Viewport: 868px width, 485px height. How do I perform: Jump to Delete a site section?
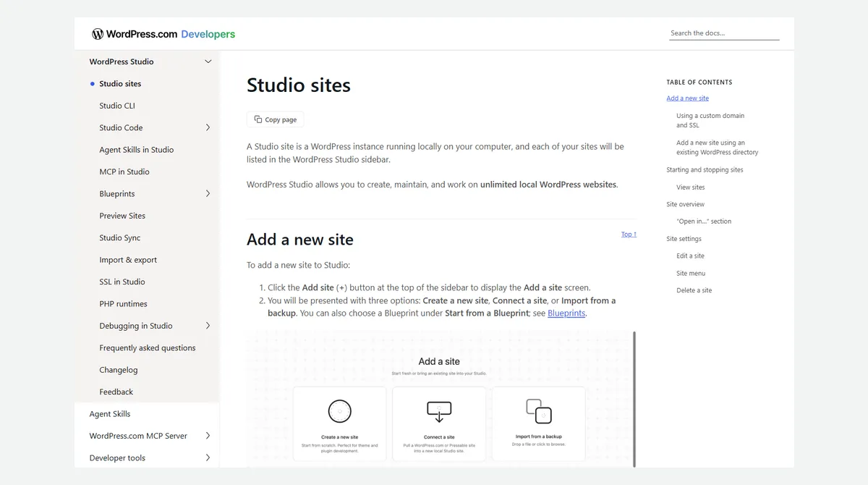click(x=694, y=290)
